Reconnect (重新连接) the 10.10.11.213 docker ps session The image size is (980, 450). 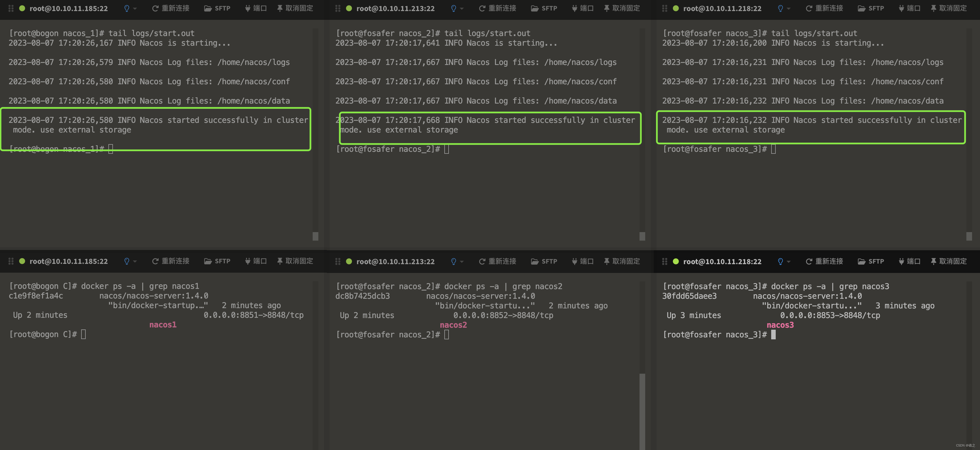tap(497, 262)
